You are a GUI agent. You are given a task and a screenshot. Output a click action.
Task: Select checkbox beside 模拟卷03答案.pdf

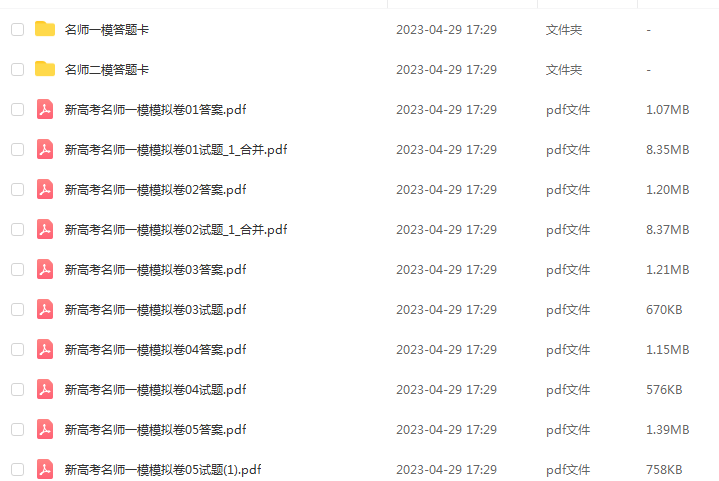pyautogui.click(x=17, y=269)
